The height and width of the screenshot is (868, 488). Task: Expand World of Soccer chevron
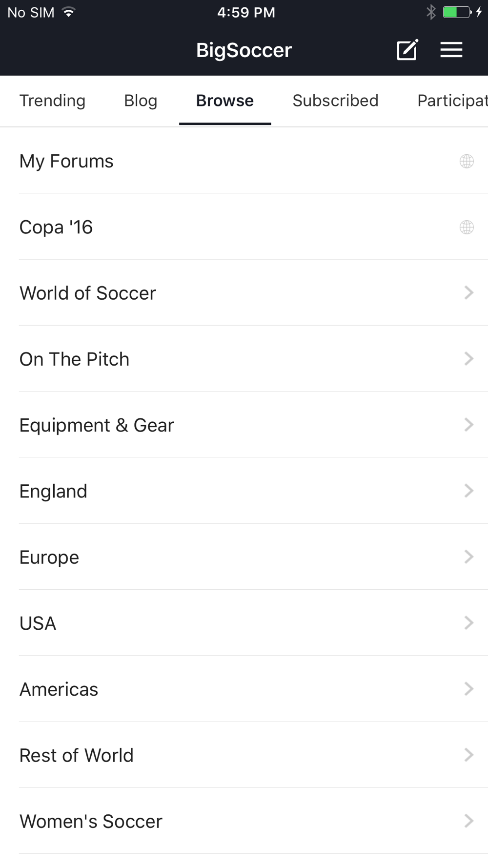468,293
